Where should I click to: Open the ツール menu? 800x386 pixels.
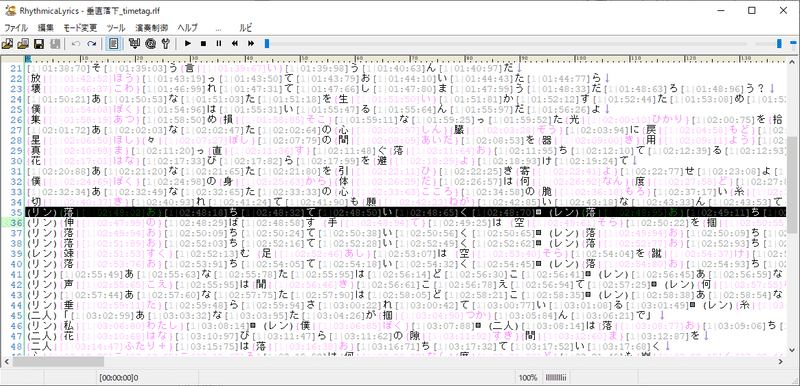click(116, 28)
